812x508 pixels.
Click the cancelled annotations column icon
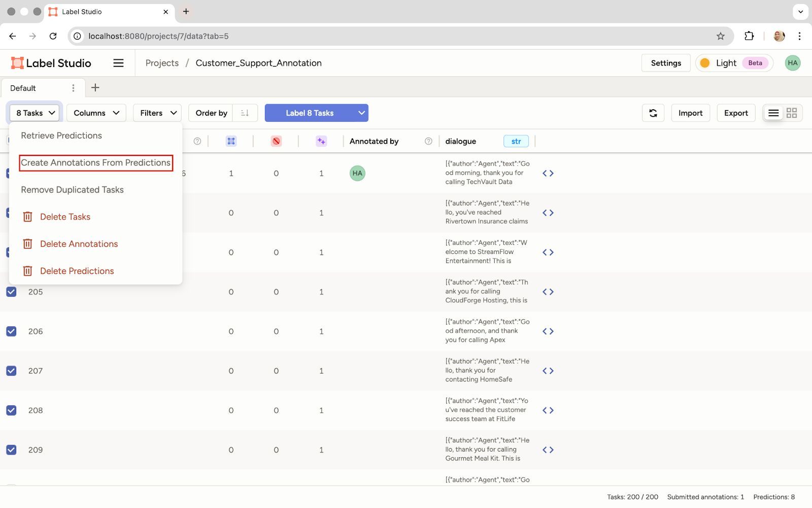click(x=276, y=141)
